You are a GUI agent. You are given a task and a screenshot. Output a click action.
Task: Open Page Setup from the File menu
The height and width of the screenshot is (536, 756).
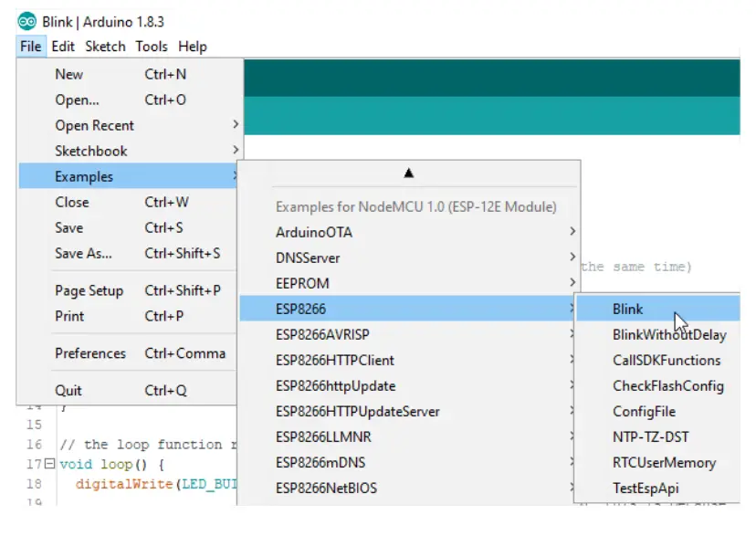(x=128, y=290)
